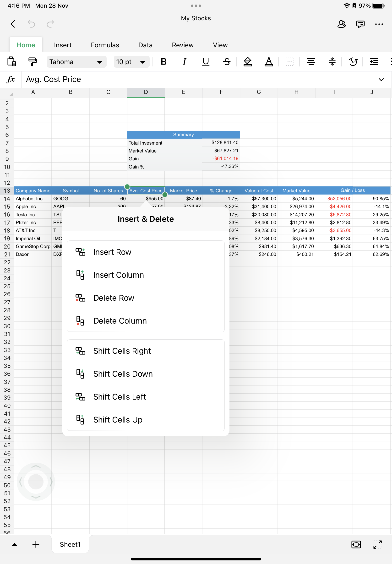
Task: Open the Formulas tab
Action: [x=105, y=45]
